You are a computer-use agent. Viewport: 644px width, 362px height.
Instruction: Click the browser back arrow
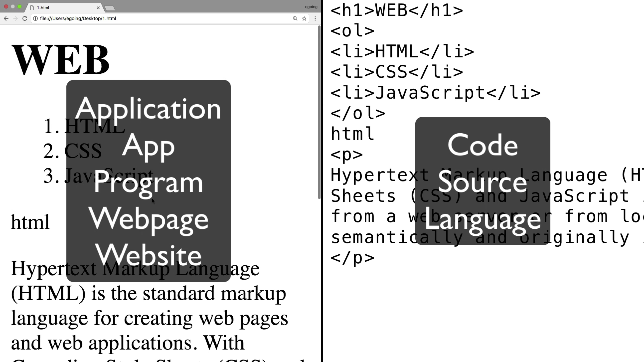[6, 18]
